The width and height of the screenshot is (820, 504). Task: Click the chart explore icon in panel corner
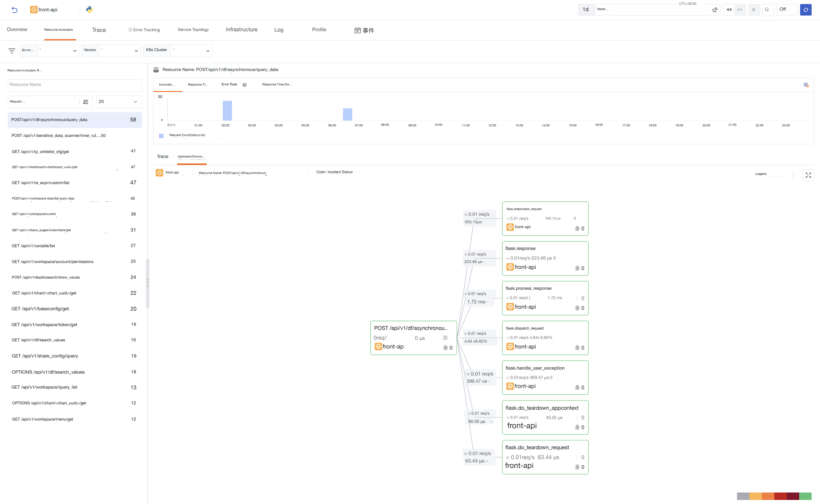point(806,85)
